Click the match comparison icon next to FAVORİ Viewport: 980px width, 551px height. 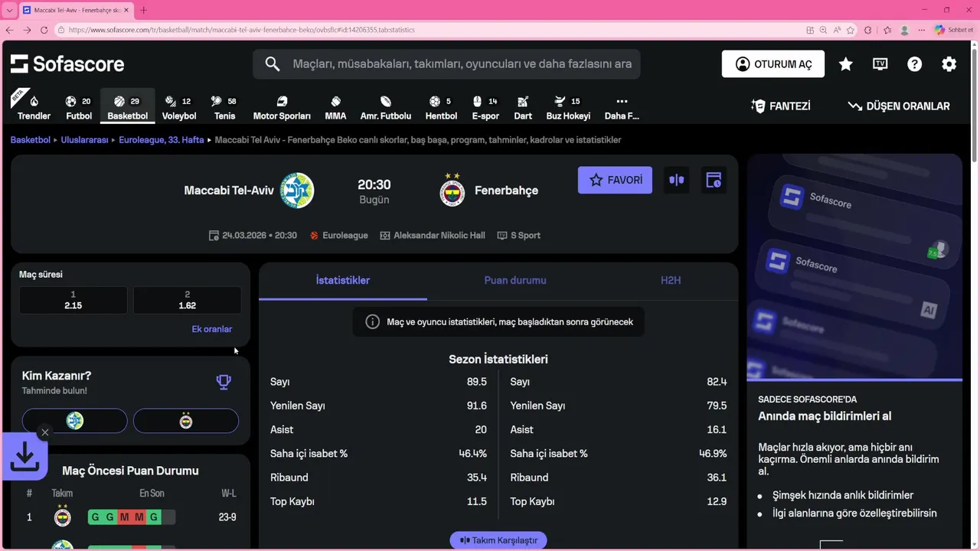[x=677, y=180]
